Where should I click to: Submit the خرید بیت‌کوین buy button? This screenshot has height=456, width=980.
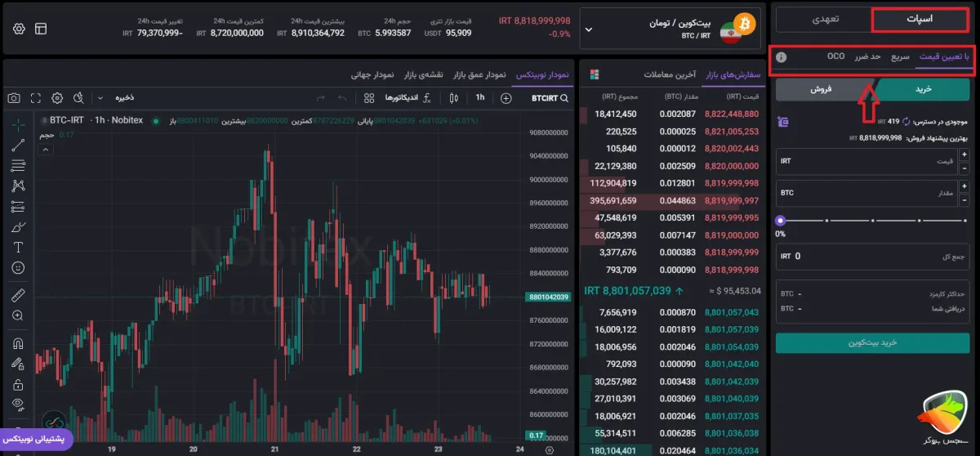pyautogui.click(x=874, y=342)
